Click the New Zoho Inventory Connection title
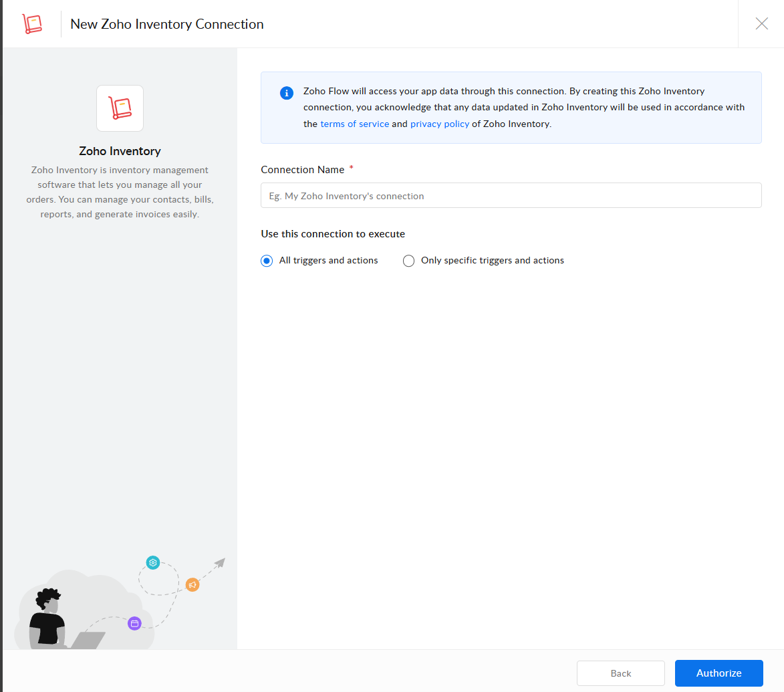The image size is (784, 692). click(167, 24)
